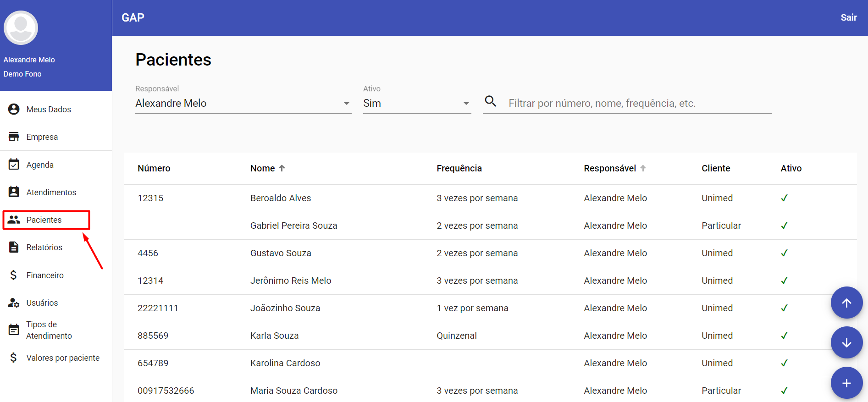Screen dimensions: 868x402
Task: Click the Atendimentos sidebar icon
Action: pyautogui.click(x=14, y=192)
